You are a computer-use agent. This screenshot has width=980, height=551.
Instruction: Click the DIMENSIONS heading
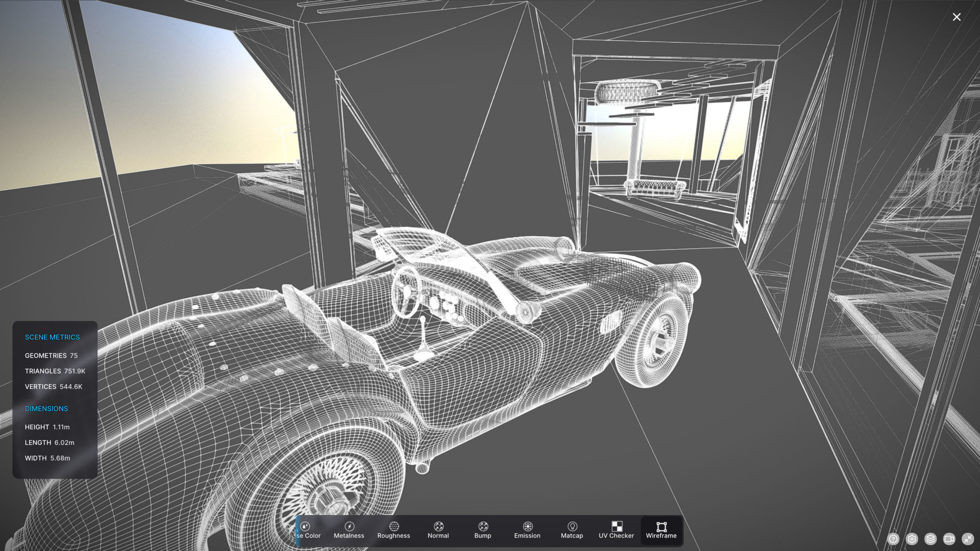tap(46, 409)
